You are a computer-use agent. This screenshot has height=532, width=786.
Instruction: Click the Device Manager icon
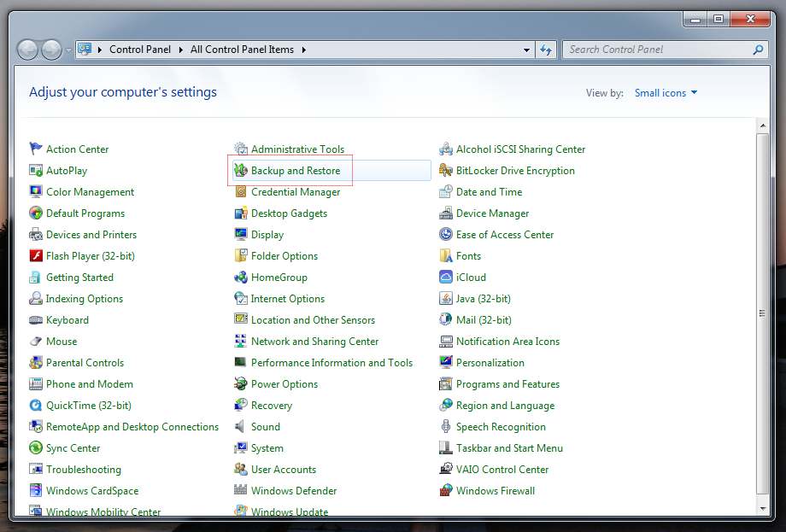click(446, 213)
